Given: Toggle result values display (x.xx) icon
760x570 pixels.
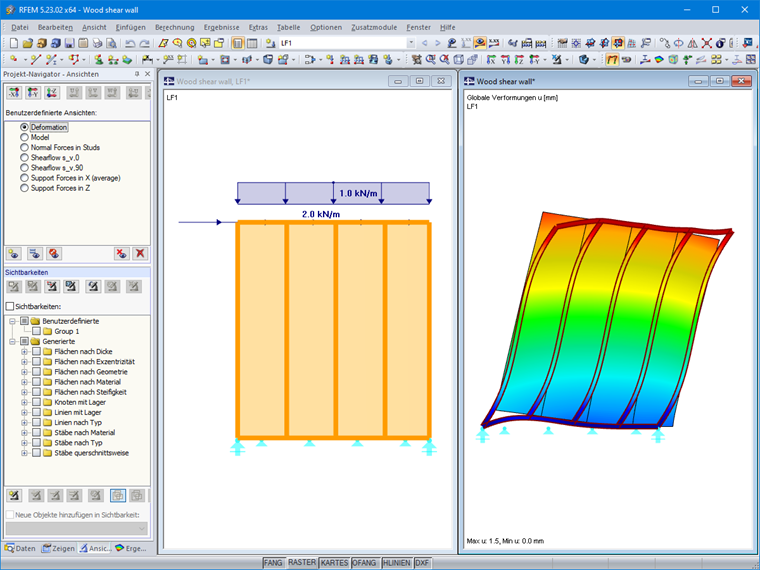Looking at the screenshot, I should 494,43.
